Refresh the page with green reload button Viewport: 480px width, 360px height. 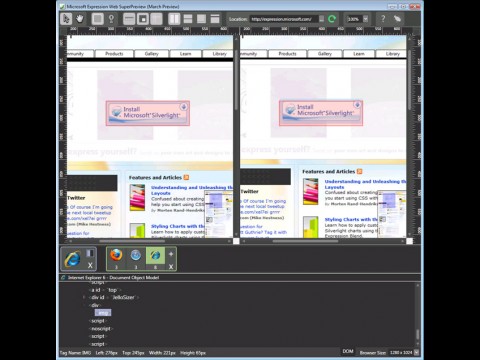(x=332, y=19)
